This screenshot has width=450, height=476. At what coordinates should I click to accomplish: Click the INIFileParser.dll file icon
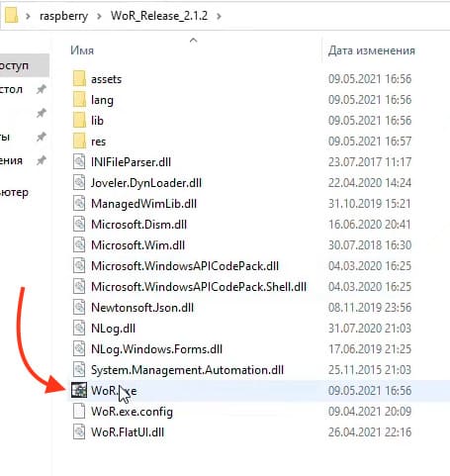click(79, 162)
